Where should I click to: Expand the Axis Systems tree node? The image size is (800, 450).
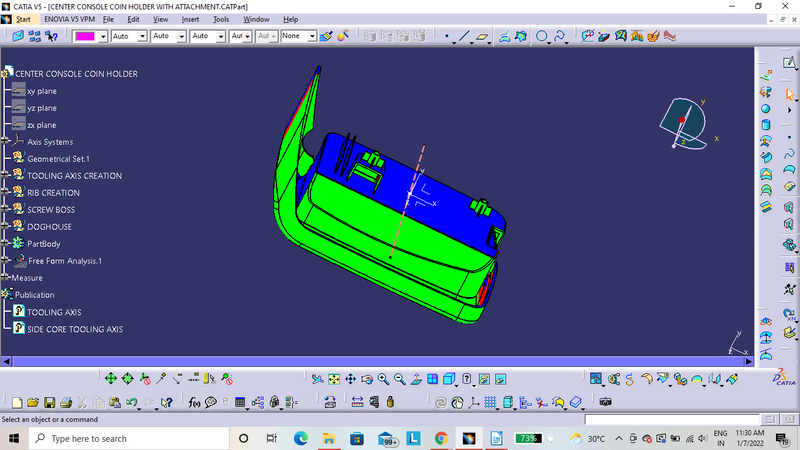point(5,141)
